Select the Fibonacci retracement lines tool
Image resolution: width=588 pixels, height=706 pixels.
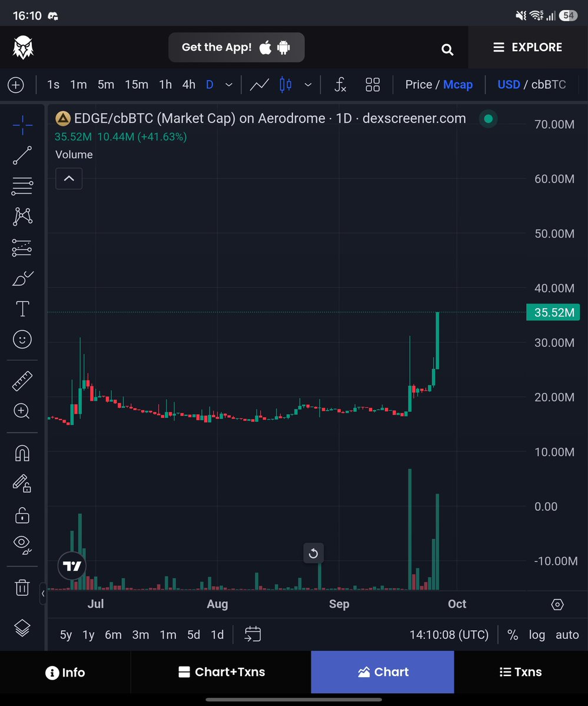(x=22, y=187)
